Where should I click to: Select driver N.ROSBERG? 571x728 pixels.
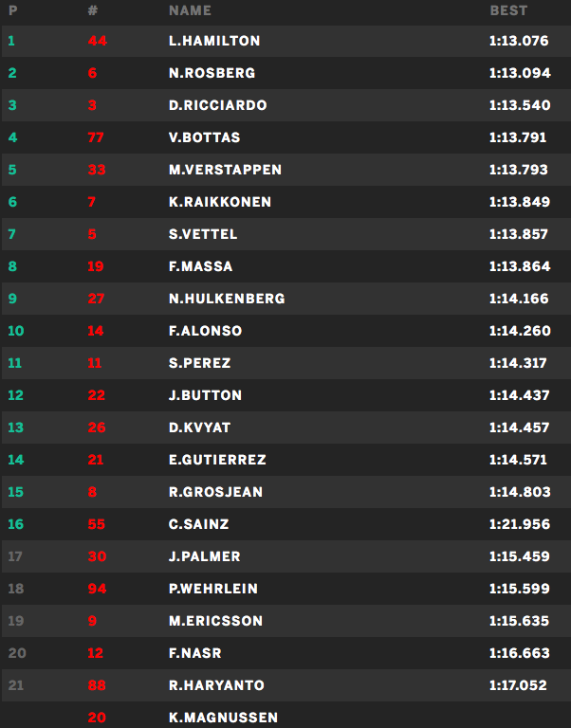(212, 73)
